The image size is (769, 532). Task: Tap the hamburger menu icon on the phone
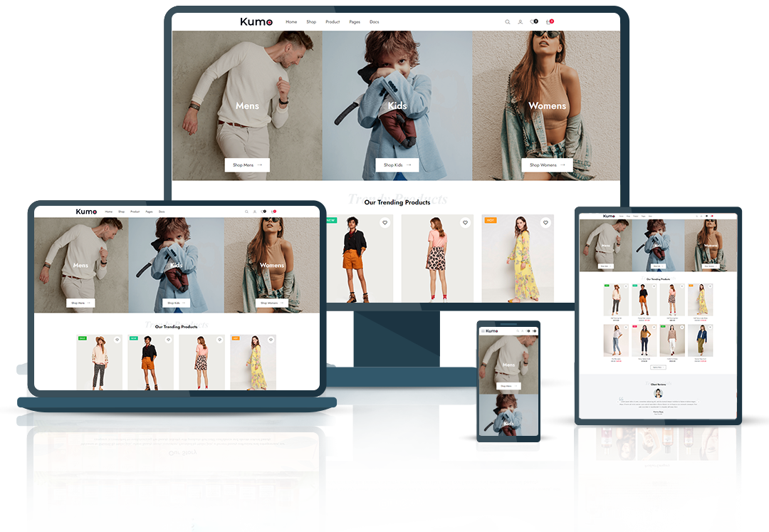tap(483, 331)
